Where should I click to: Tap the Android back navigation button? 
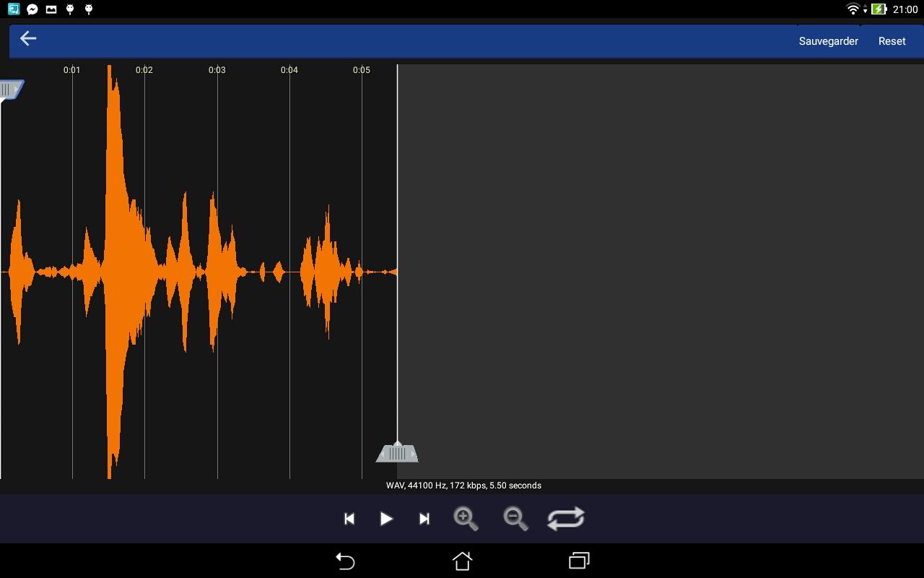[x=345, y=561]
